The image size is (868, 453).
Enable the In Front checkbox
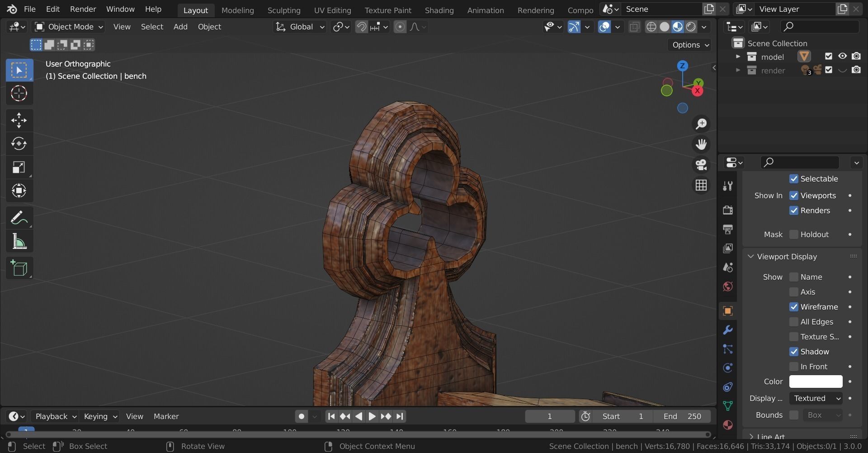pos(794,367)
